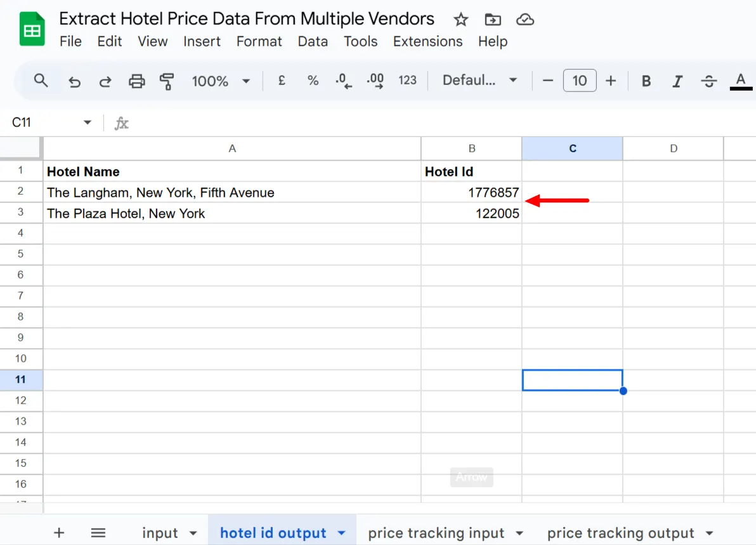Click the select all corner box

pos(20,148)
